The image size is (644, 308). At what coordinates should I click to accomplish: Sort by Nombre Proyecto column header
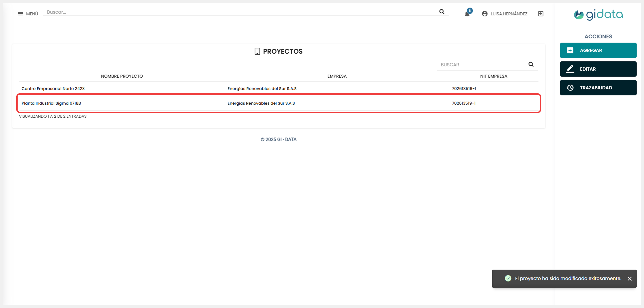pyautogui.click(x=122, y=76)
